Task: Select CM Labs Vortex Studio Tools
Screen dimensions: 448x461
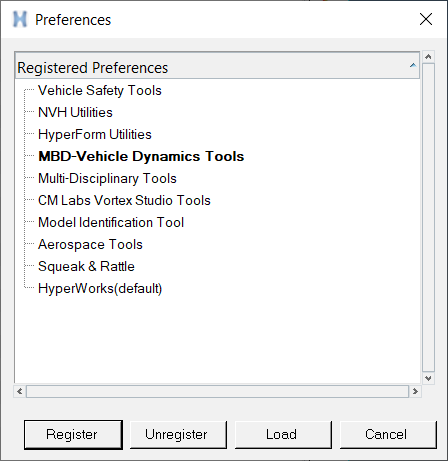Action: 124,200
